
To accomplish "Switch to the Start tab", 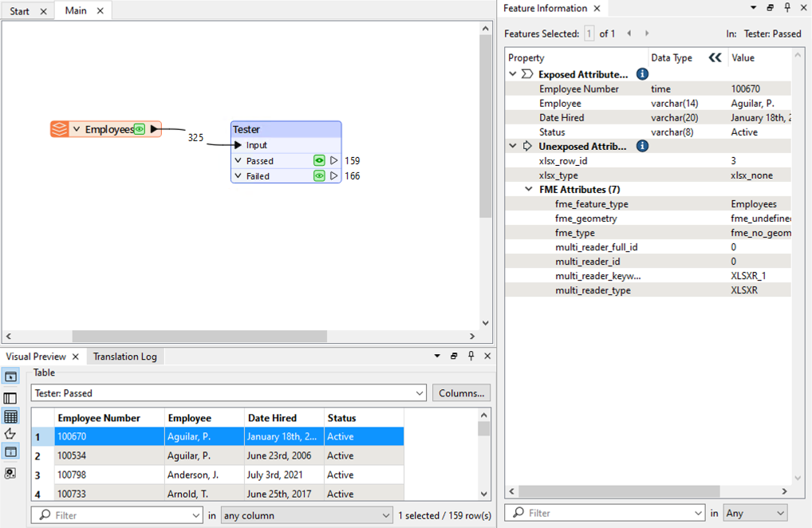I will click(20, 11).
